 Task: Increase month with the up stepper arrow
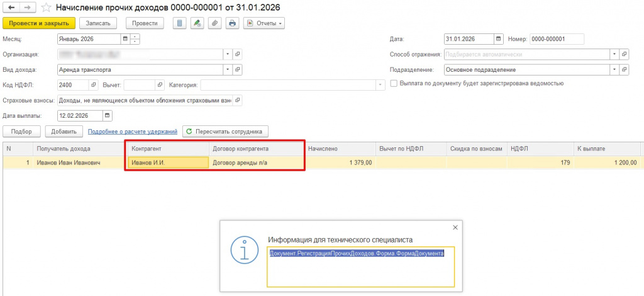click(x=135, y=37)
